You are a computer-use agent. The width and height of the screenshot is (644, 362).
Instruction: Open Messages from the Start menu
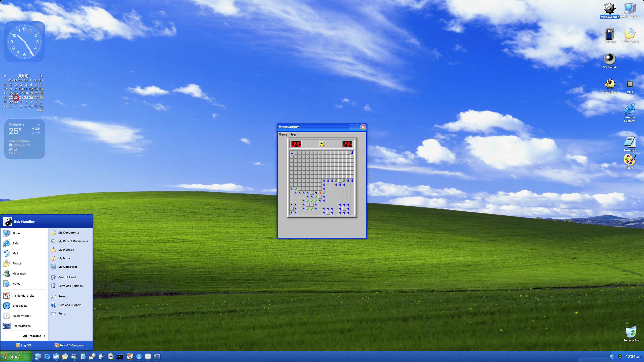[x=24, y=274]
